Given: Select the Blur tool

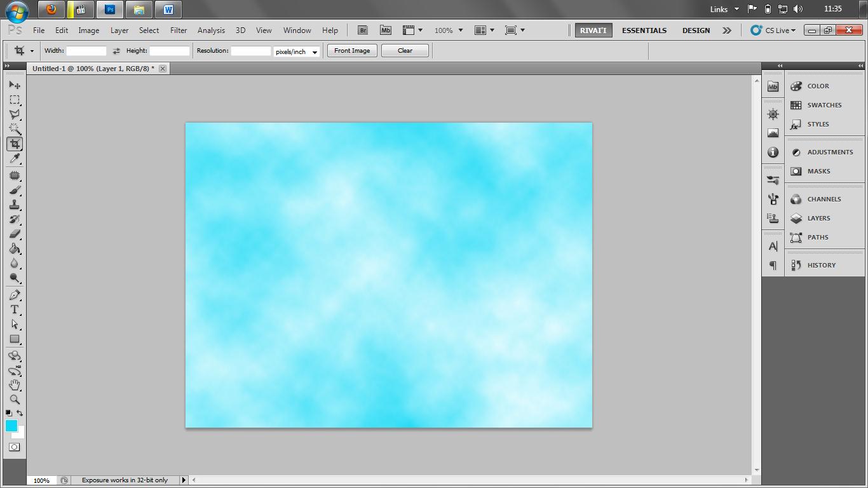Looking at the screenshot, I should [15, 263].
